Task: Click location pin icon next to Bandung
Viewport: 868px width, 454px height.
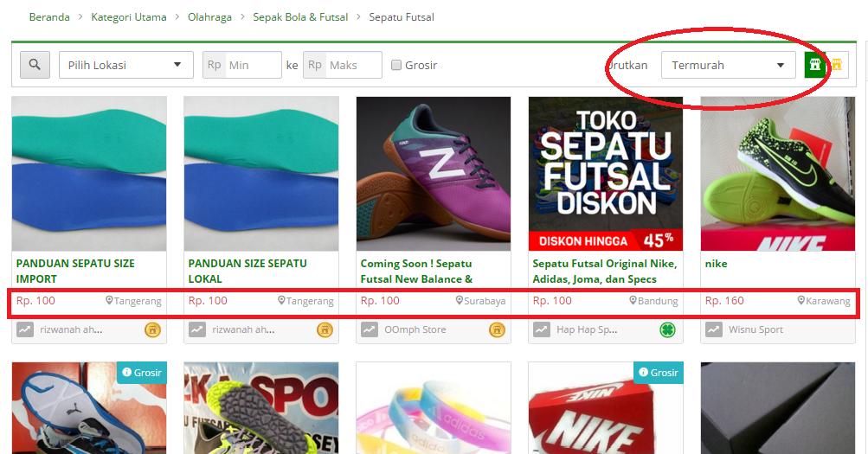Action: (x=633, y=300)
